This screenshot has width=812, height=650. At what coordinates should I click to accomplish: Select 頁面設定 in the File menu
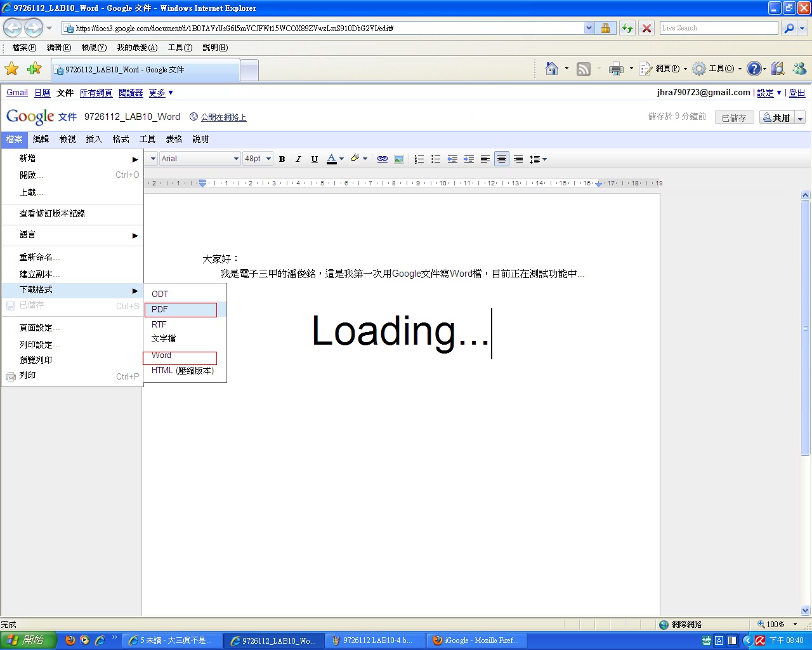click(x=72, y=328)
